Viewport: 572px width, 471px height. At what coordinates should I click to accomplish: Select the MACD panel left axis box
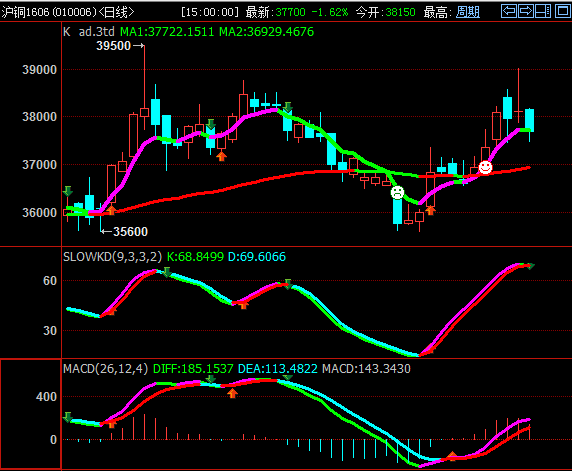(31, 414)
